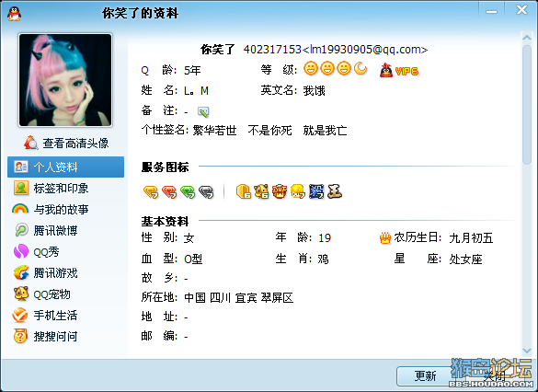
Task: Click the red diamond service icon
Action: [169, 192]
